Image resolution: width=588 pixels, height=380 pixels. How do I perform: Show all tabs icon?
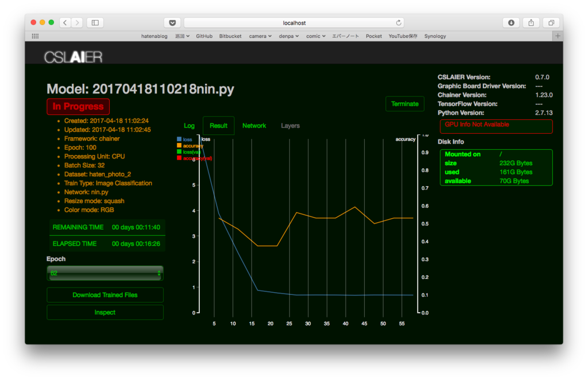(x=551, y=23)
